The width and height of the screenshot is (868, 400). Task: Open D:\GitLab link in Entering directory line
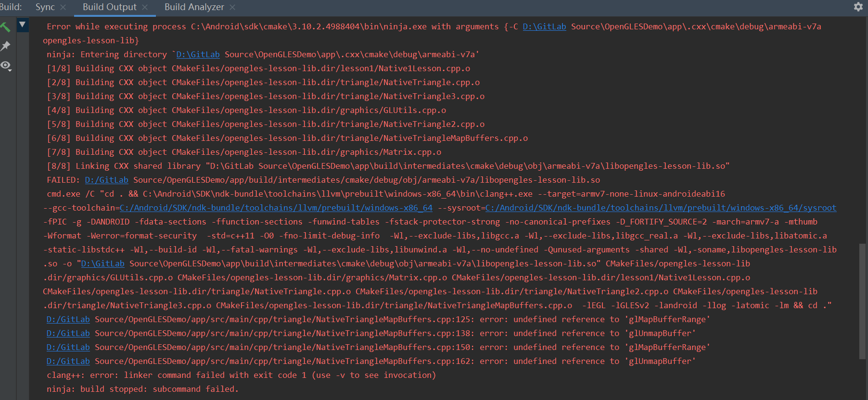198,55
